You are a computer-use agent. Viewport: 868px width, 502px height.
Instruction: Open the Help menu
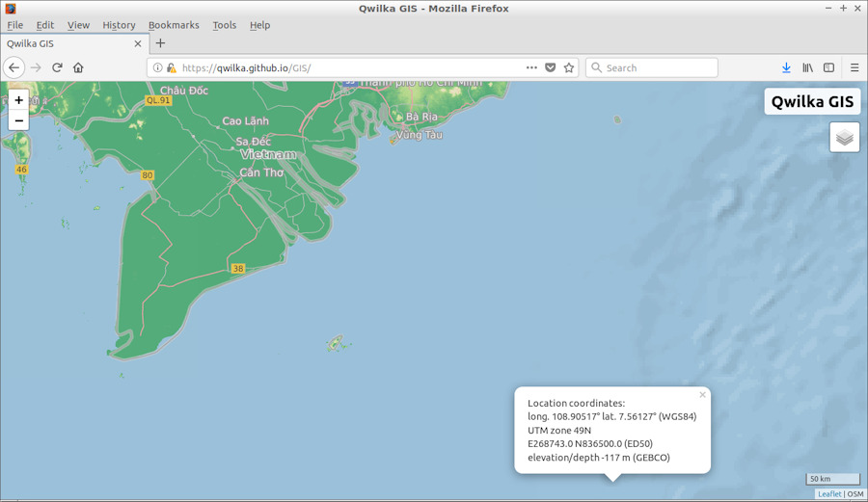[x=259, y=25]
